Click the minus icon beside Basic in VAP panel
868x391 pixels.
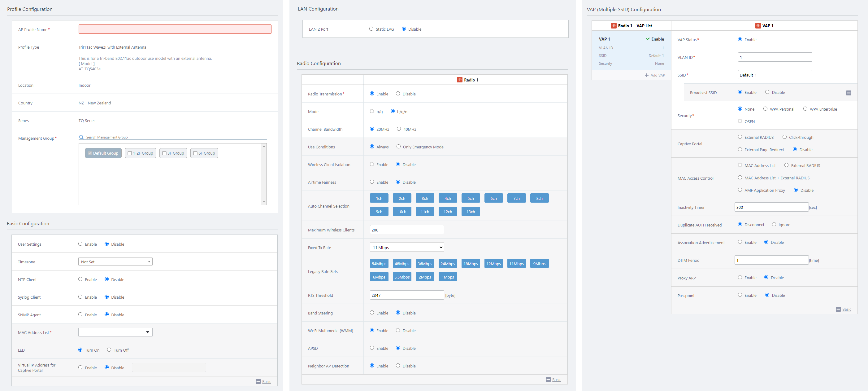(838, 309)
